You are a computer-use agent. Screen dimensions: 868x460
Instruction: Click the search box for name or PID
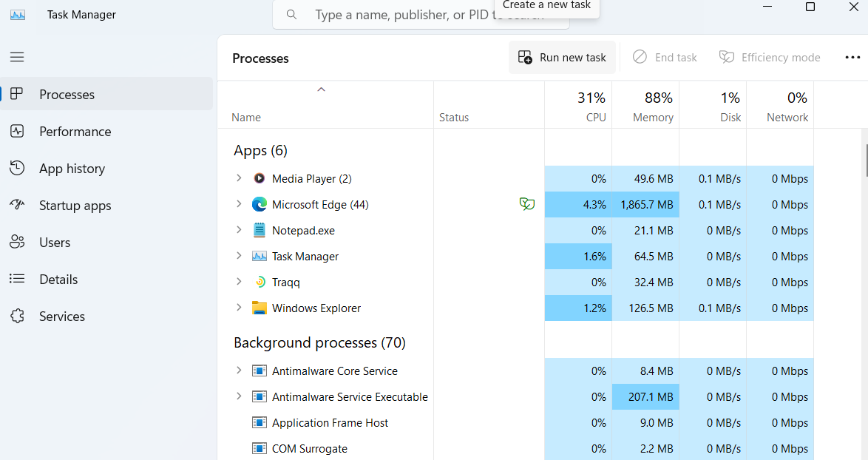421,15
